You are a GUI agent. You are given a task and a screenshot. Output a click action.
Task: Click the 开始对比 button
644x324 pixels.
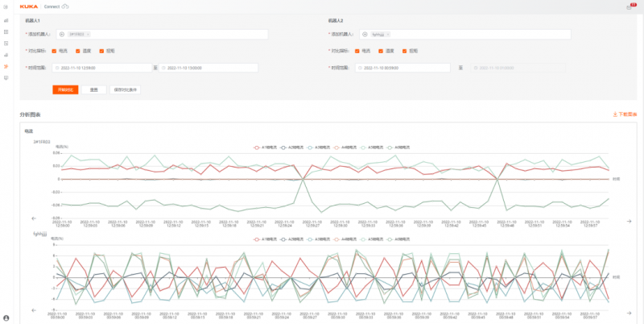click(65, 89)
